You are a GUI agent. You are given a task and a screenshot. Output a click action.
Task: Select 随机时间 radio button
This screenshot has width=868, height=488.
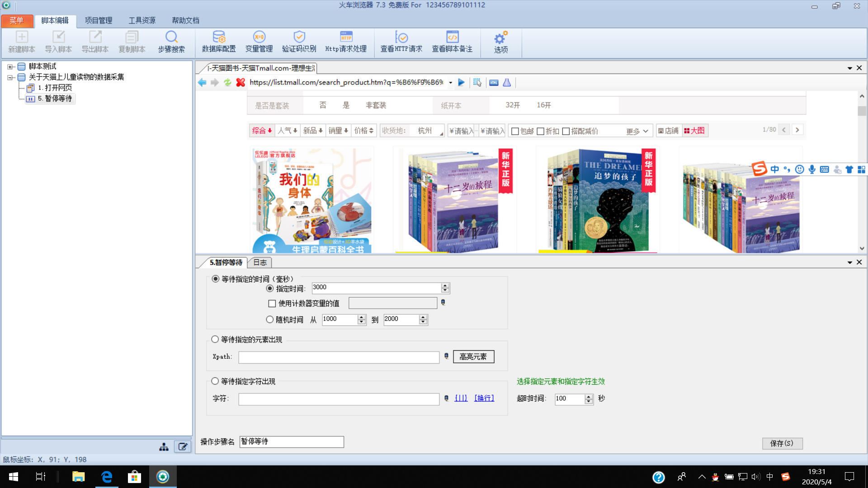[270, 319]
